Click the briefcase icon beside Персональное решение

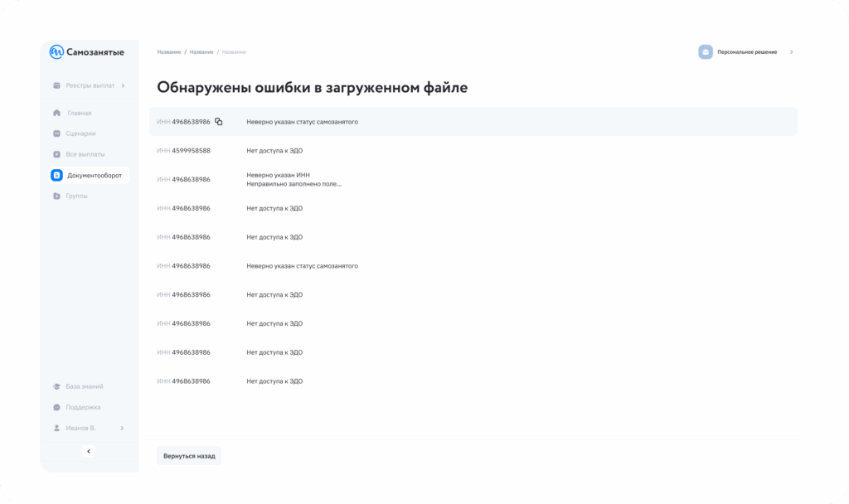706,52
